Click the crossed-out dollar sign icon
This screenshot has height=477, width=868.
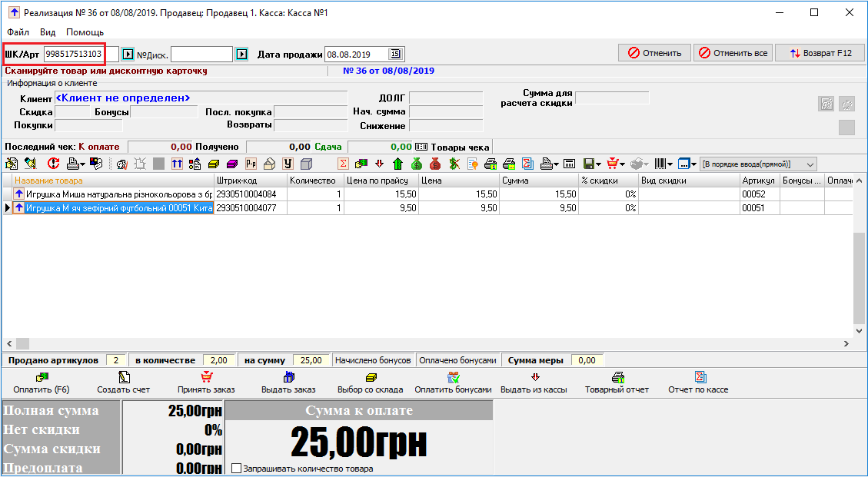pyautogui.click(x=454, y=164)
